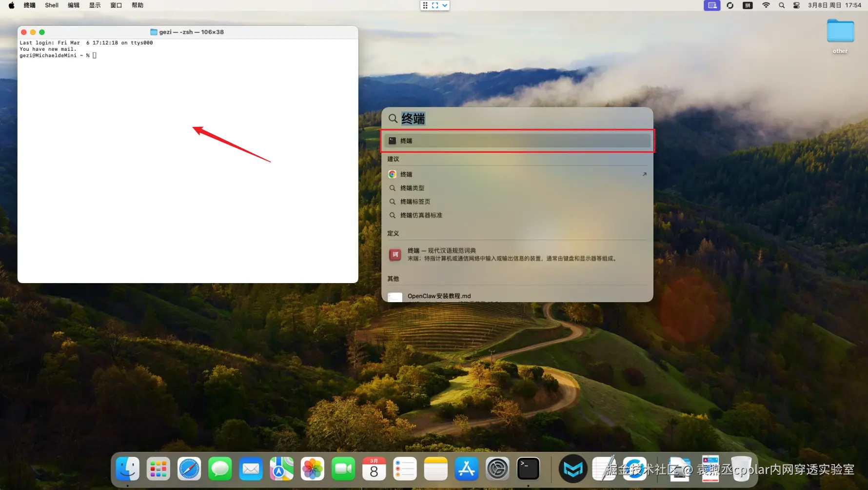Open the Mail app in the Dock

point(251,469)
